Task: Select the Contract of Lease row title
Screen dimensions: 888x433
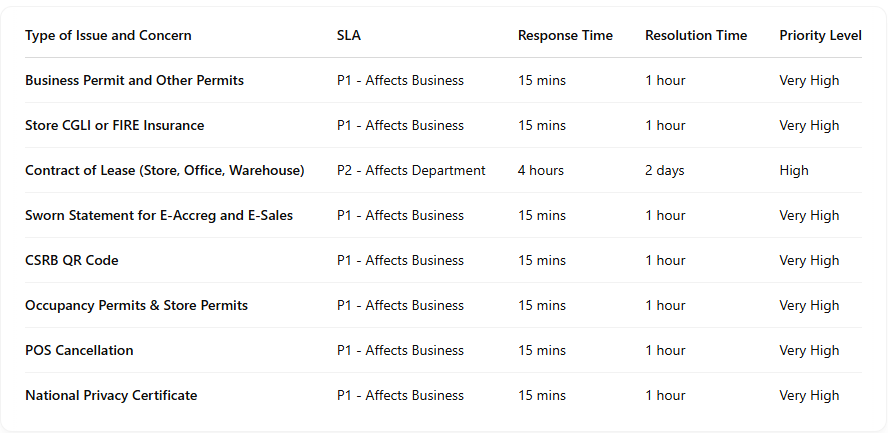Action: coord(164,170)
